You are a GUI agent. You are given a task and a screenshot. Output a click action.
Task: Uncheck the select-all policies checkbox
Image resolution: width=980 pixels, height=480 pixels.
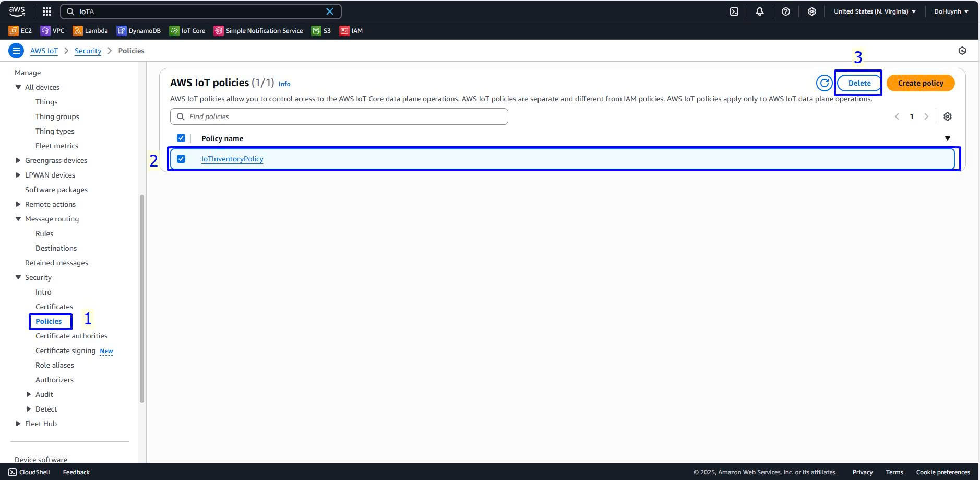[181, 138]
